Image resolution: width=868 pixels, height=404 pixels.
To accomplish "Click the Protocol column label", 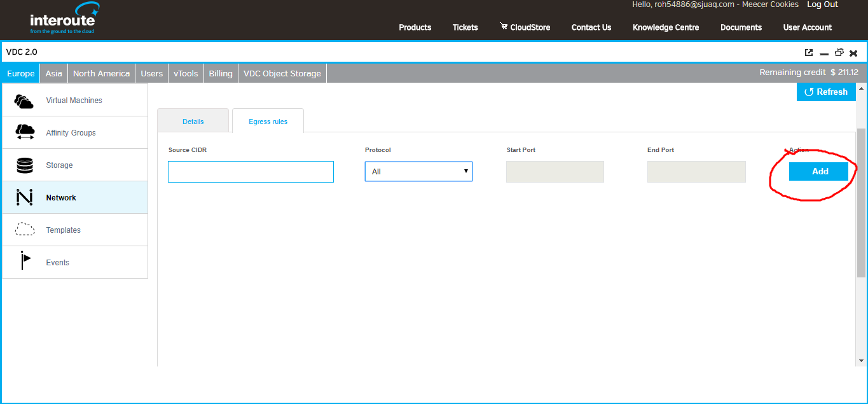I will 378,150.
